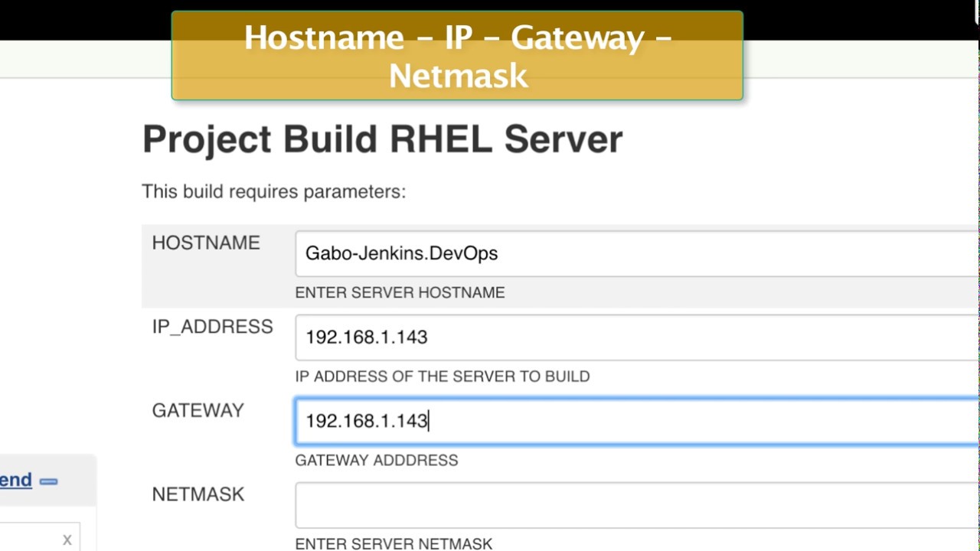Click the 'GATEWAY ADDDRESS' description

point(376,461)
